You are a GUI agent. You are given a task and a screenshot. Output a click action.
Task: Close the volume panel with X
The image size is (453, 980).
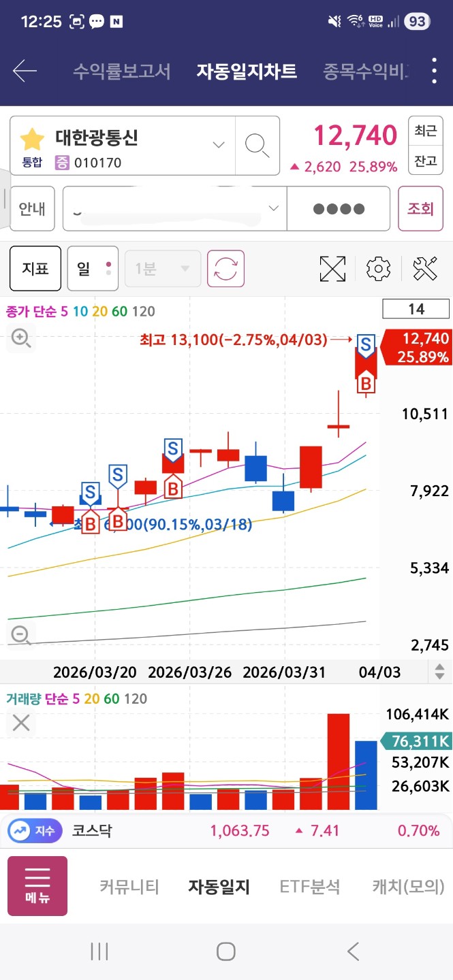tap(21, 723)
